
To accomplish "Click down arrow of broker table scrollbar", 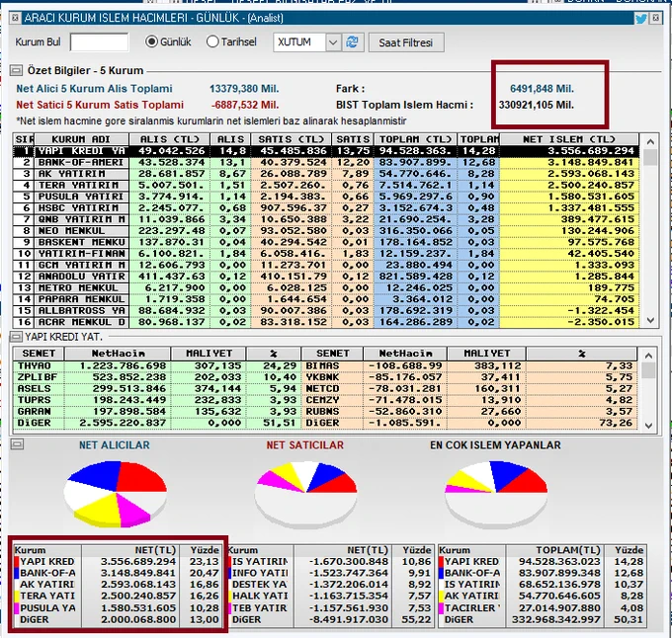I will coord(649,320).
